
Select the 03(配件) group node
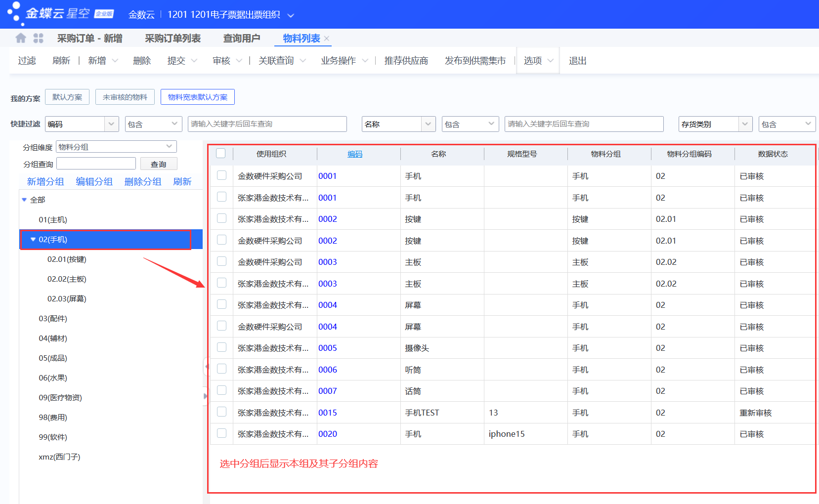click(53, 319)
